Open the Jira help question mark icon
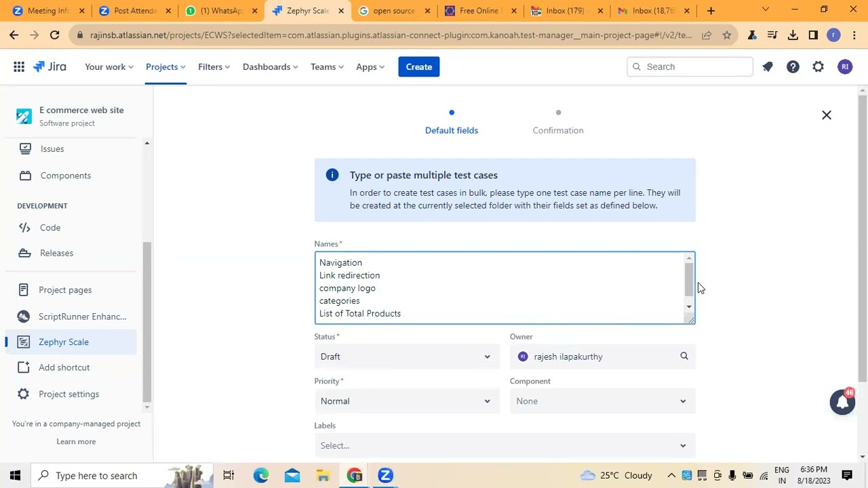This screenshot has height=488, width=868. click(793, 66)
